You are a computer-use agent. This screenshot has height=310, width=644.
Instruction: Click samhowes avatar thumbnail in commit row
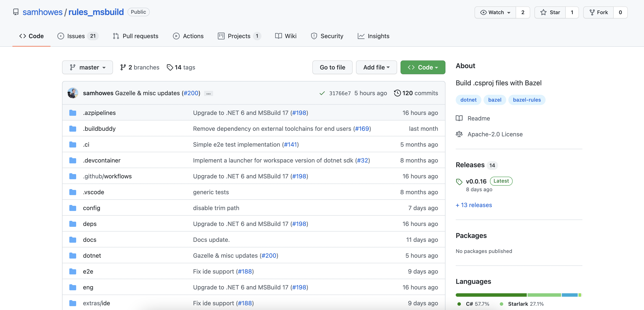[x=73, y=93]
